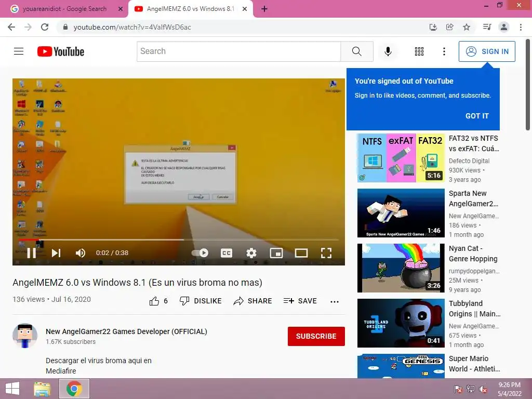Toggle autoplay switch in player

click(x=200, y=253)
